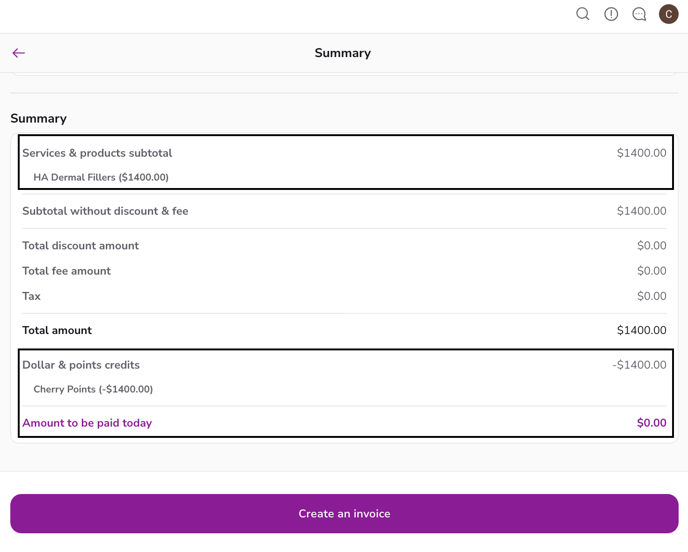
Task: Click the Services & products subtotal label
Action: (x=97, y=153)
